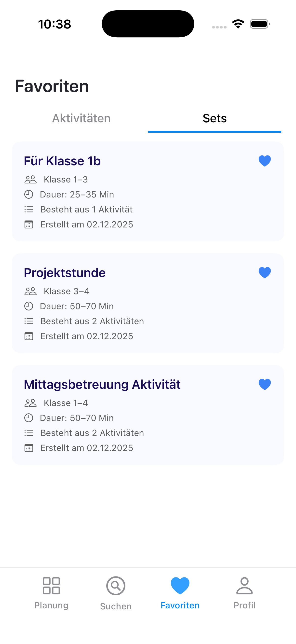Tap the Suchen magnifier icon
The height and width of the screenshot is (644, 296).
click(116, 586)
